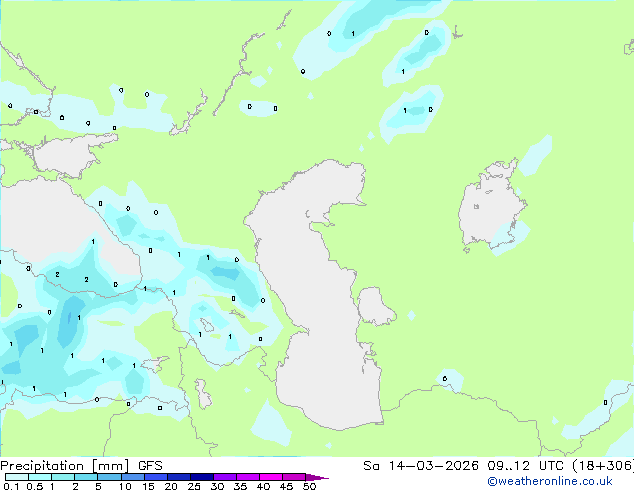This screenshot has height=490, width=634.
Task: Click the 'GFS' model label
Action: [150, 466]
